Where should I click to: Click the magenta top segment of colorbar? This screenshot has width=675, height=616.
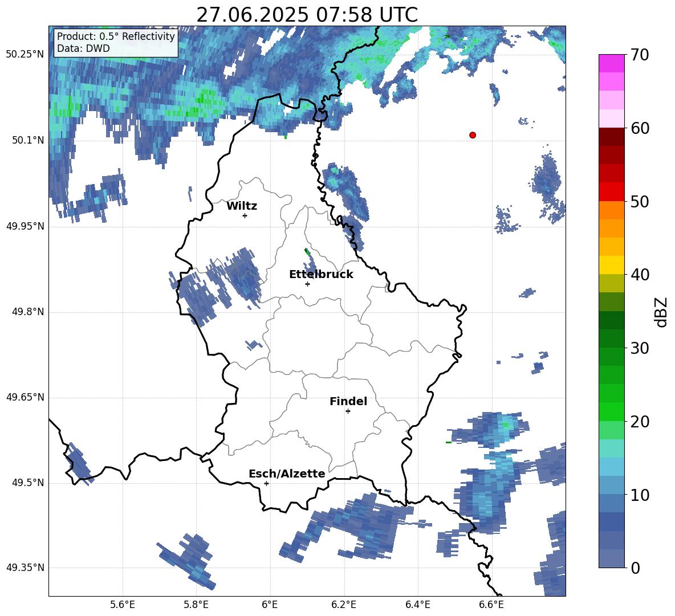611,64
